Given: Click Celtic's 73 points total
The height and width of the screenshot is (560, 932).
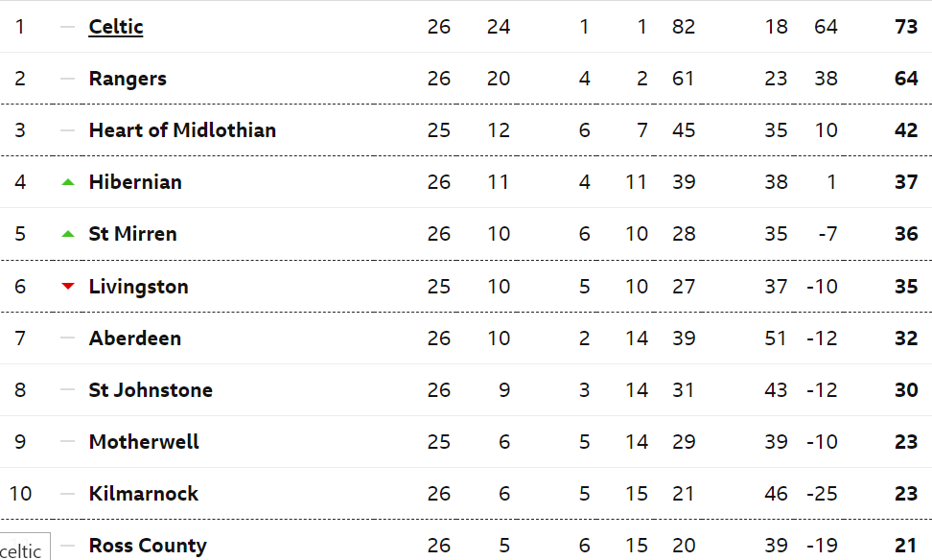Looking at the screenshot, I should (x=906, y=27).
